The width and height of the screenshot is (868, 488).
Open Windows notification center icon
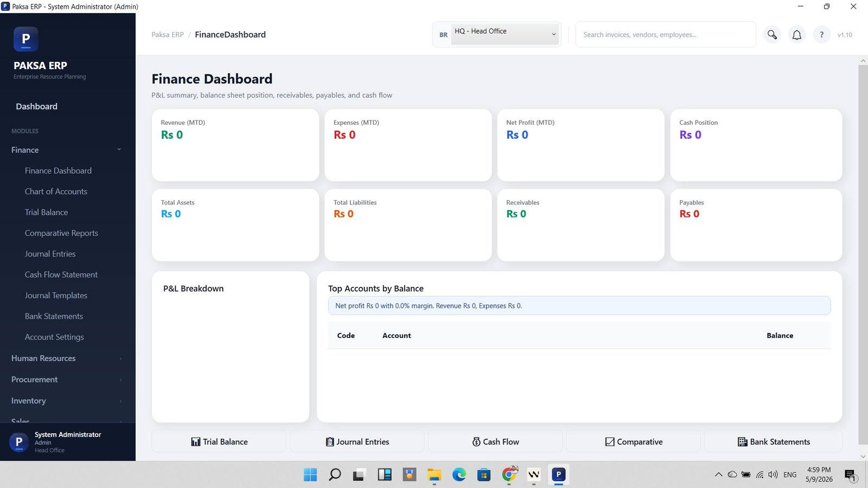click(x=851, y=476)
